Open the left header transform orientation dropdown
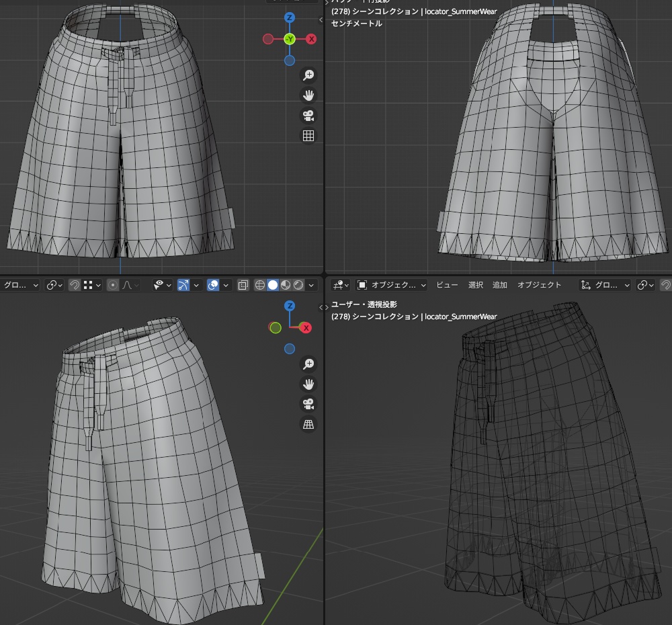 pos(20,285)
